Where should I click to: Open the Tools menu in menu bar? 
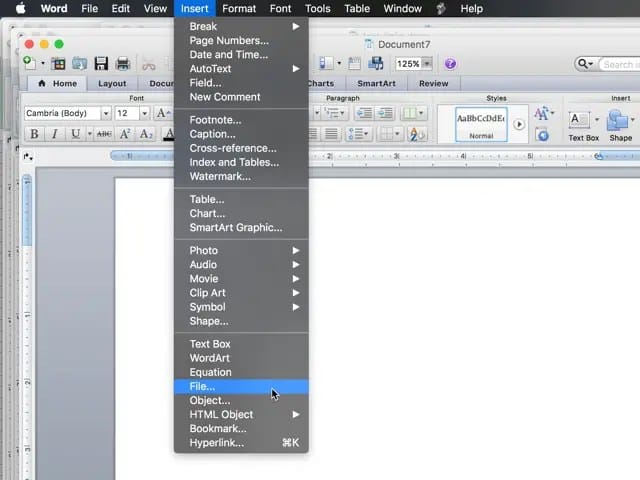(x=318, y=9)
